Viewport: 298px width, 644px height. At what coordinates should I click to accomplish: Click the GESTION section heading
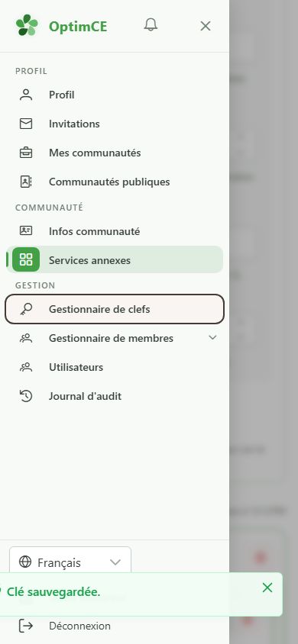click(35, 285)
